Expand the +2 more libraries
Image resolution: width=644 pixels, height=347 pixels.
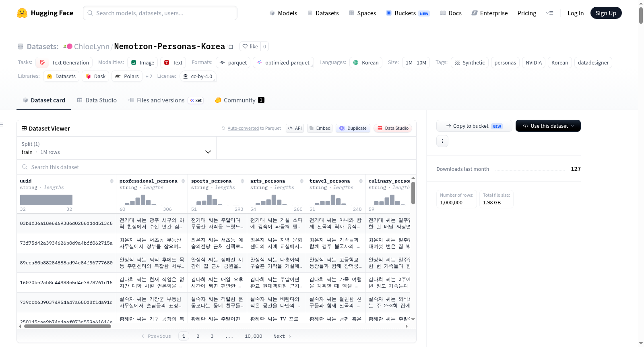click(x=149, y=76)
